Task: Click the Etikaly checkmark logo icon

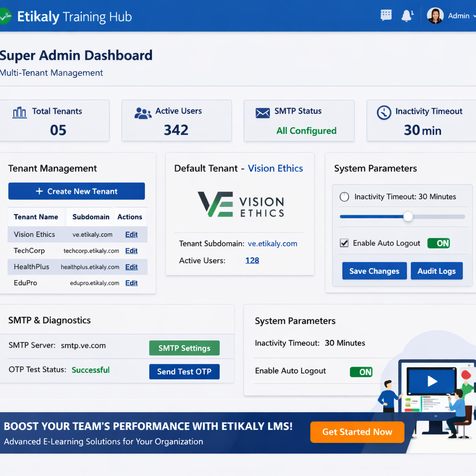Action: click(5, 17)
